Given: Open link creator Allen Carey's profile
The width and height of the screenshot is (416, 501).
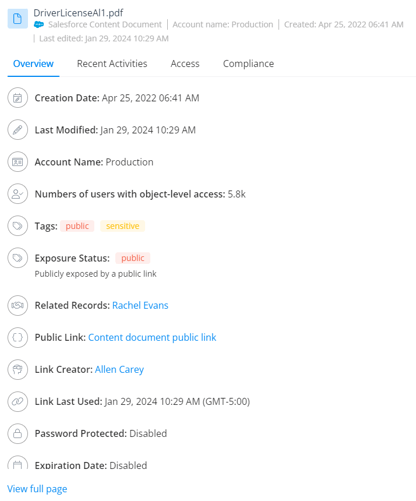Looking at the screenshot, I should click(119, 369).
